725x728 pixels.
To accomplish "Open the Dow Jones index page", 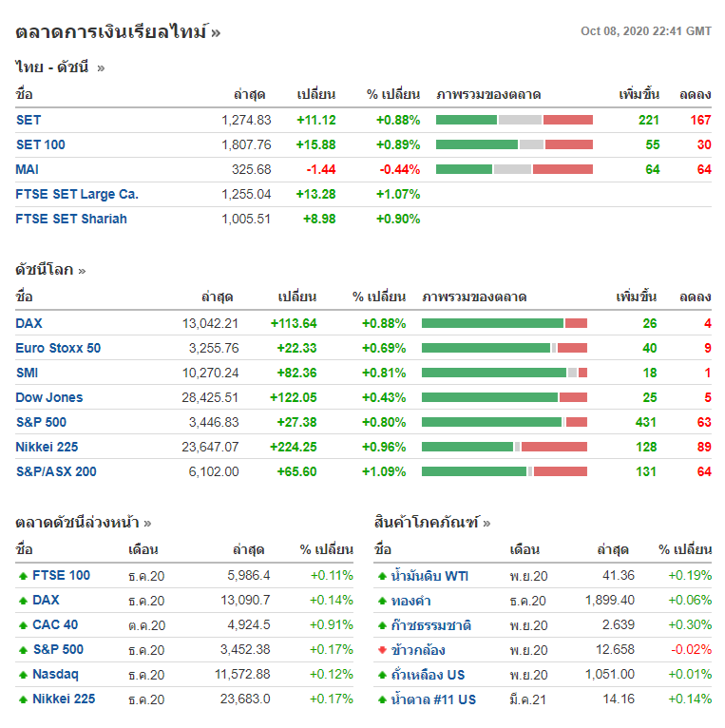I will click(x=49, y=397).
